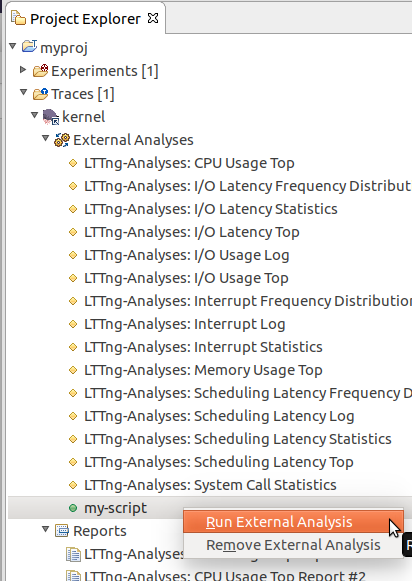Select LTTng-Analyses: I/O Latency Top
The height and width of the screenshot is (581, 412).
coord(192,232)
